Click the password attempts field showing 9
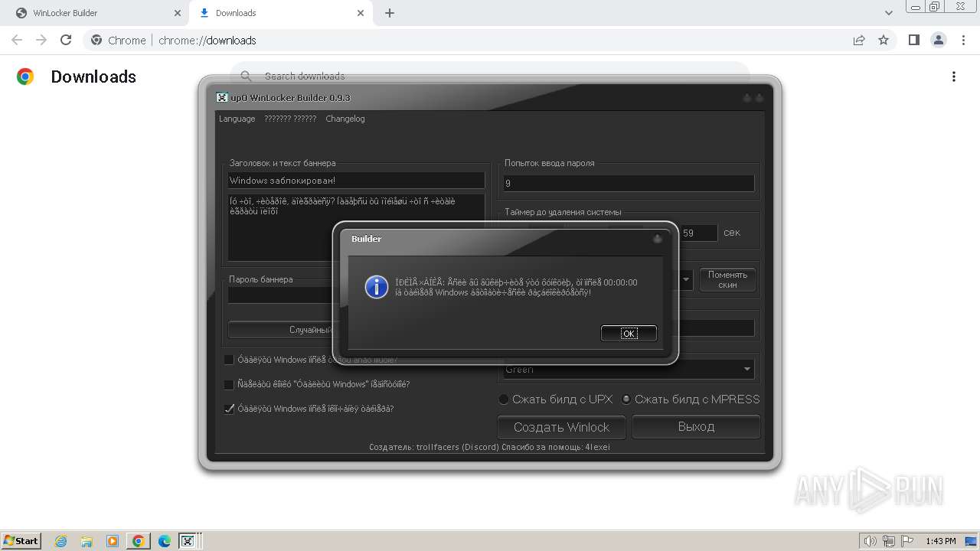 [x=629, y=184]
